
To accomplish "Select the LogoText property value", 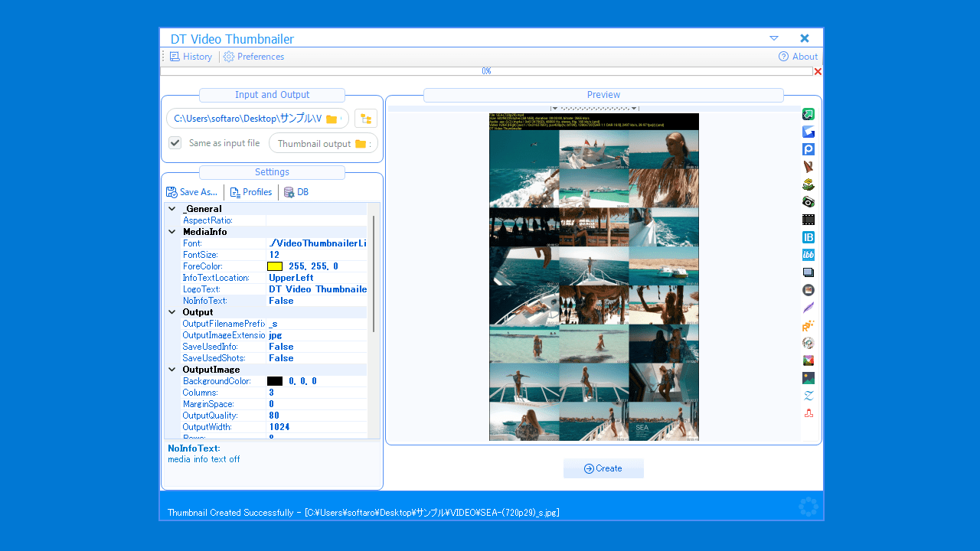I will 317,289.
